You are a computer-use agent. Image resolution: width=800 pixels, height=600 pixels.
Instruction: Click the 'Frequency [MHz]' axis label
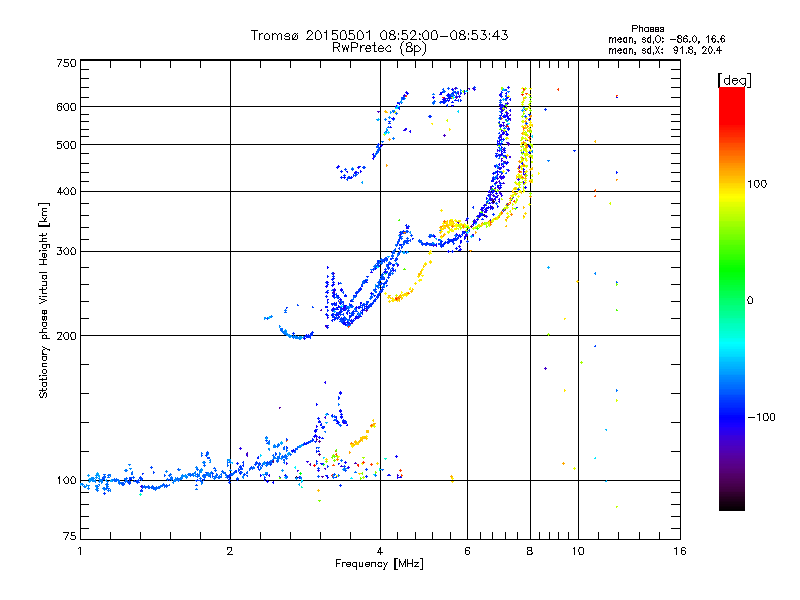click(x=379, y=564)
